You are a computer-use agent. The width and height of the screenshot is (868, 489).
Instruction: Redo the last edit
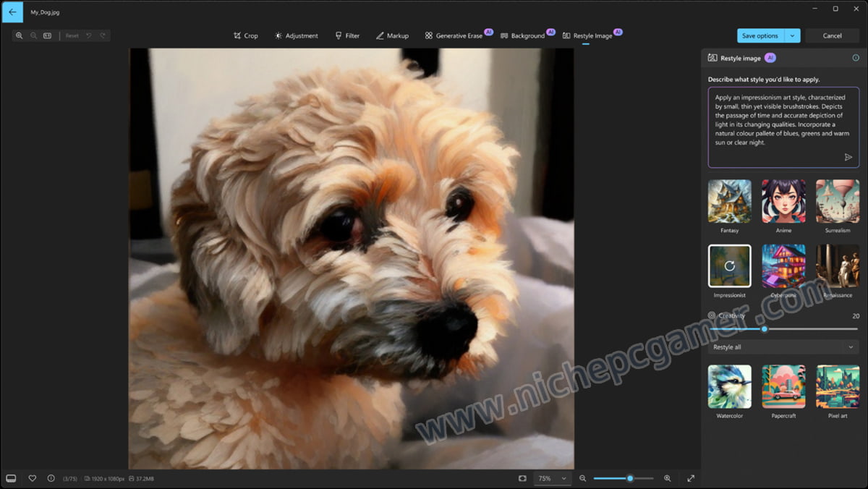(x=103, y=35)
